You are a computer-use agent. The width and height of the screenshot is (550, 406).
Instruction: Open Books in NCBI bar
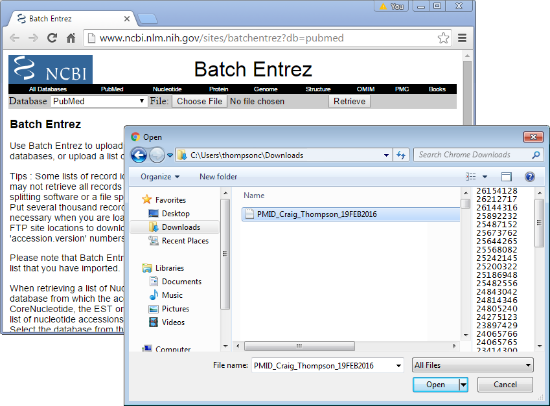click(437, 89)
